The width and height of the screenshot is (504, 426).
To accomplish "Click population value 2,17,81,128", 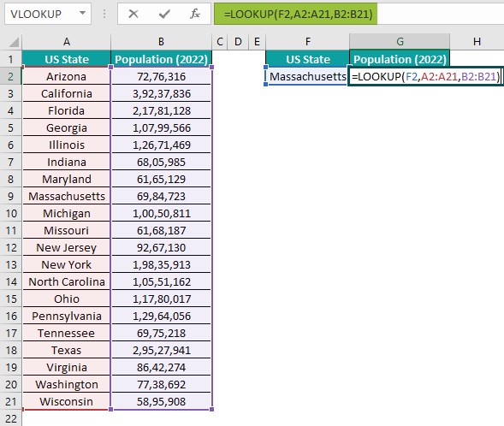I will point(162,110).
